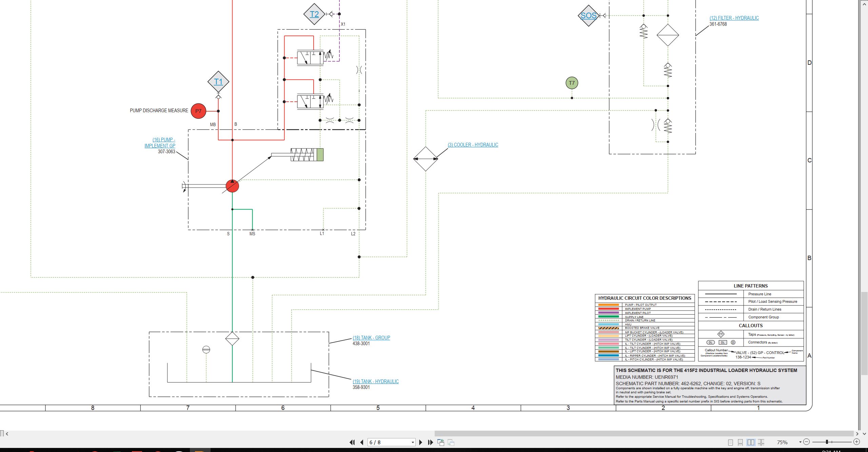Zoom out with the minus button

[807, 442]
